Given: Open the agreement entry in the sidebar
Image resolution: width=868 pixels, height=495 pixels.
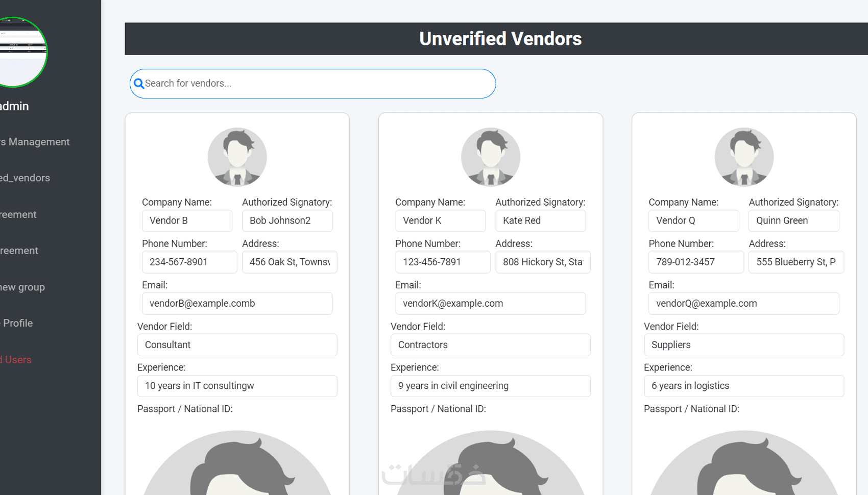Looking at the screenshot, I should pos(18,214).
